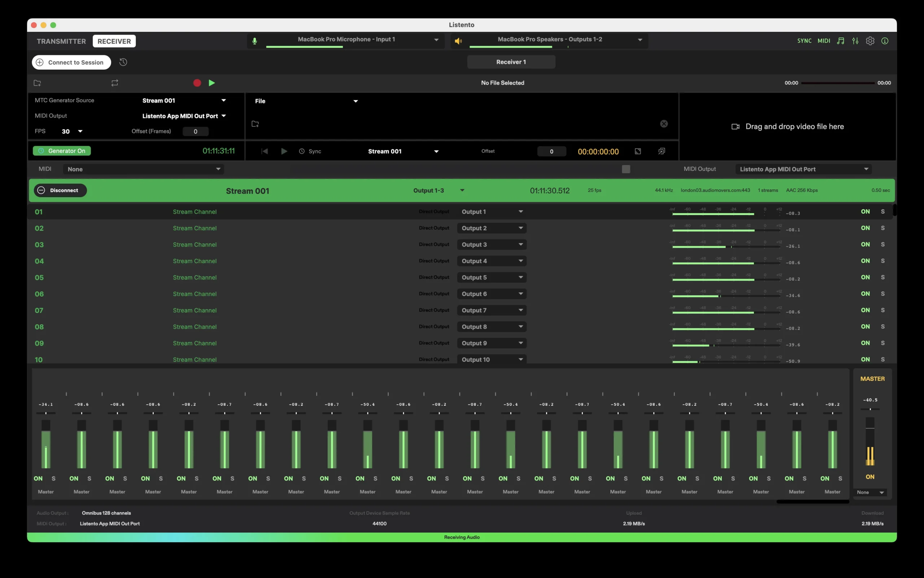Toggle ON for stream channel 05
Screen dimensions: 924x578
pyautogui.click(x=865, y=277)
